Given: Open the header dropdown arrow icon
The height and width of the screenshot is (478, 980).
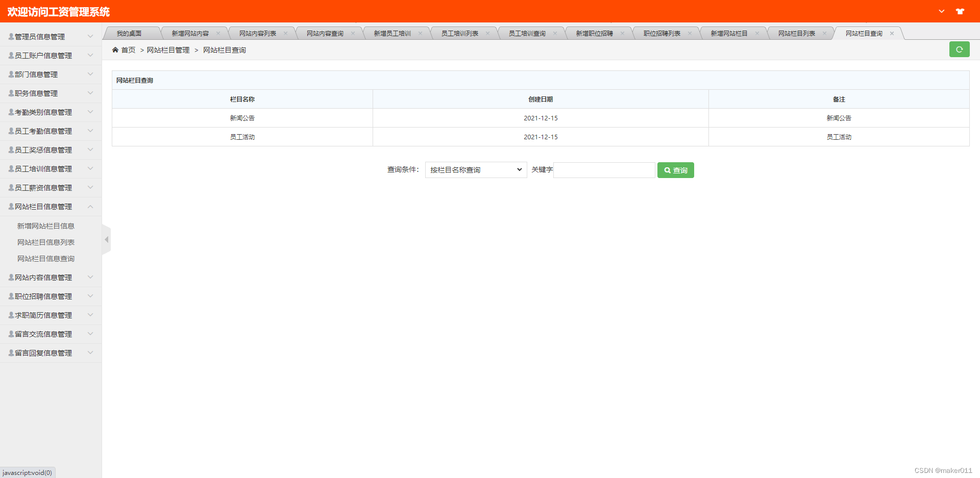Looking at the screenshot, I should pos(942,11).
